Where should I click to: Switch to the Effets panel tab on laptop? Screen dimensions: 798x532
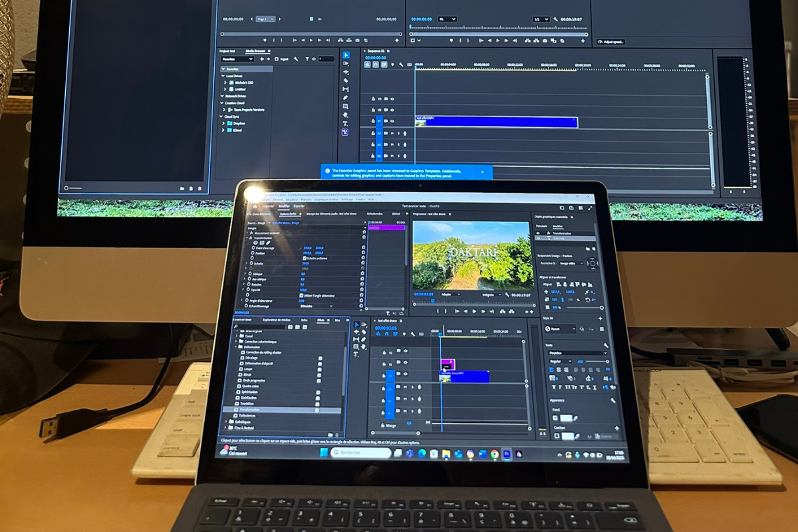coord(321,320)
